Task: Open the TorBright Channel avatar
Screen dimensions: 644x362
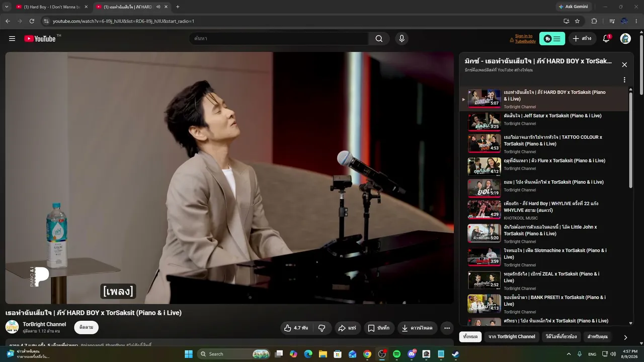Action: point(12,327)
